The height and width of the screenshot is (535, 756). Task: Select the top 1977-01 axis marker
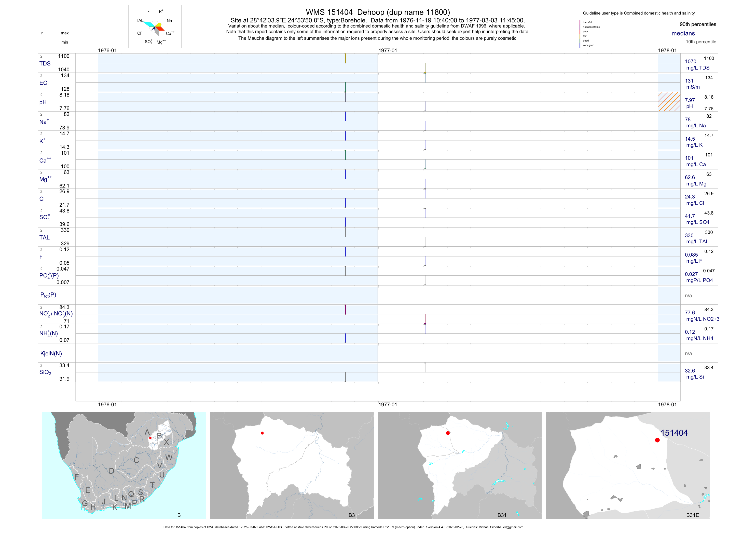(388, 50)
